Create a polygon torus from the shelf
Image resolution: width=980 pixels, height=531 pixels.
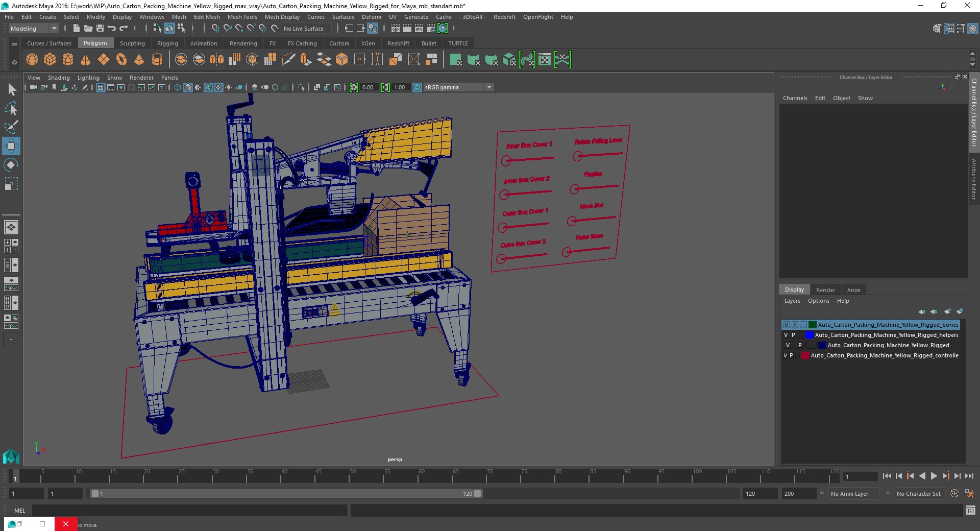pyautogui.click(x=121, y=60)
